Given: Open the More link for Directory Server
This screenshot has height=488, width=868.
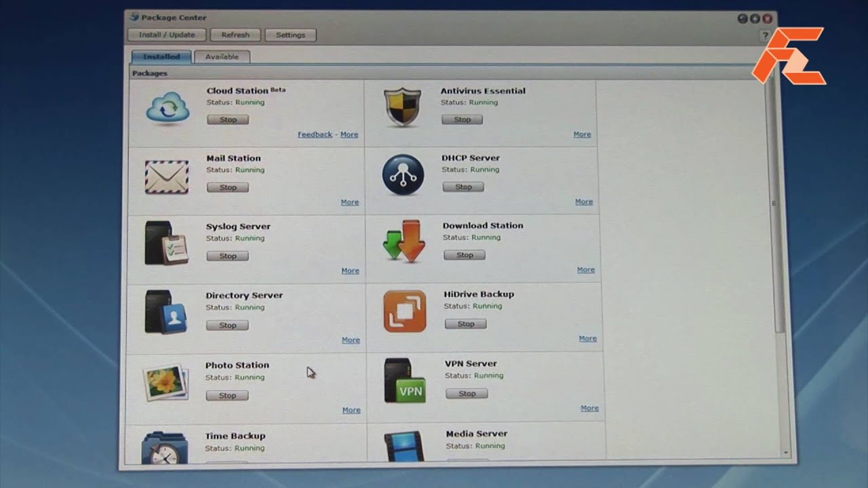Looking at the screenshot, I should (x=351, y=340).
